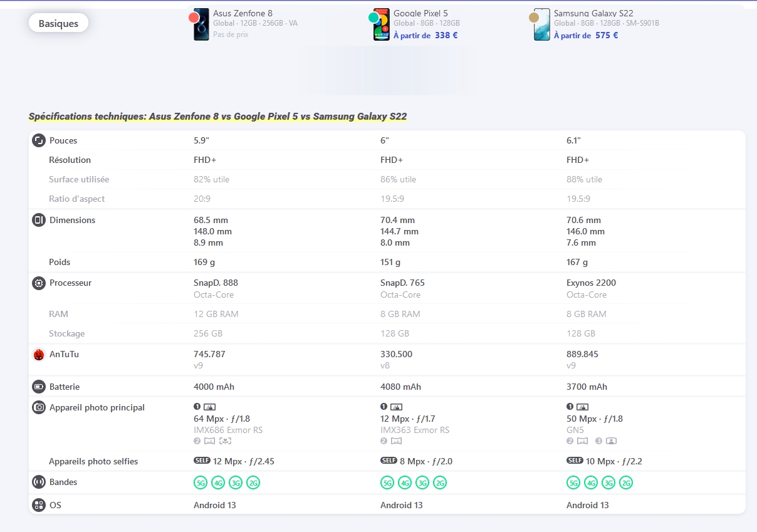Screen dimensions: 757x532
Task: Click the SnapD. 888 processor value
Action: pos(216,283)
